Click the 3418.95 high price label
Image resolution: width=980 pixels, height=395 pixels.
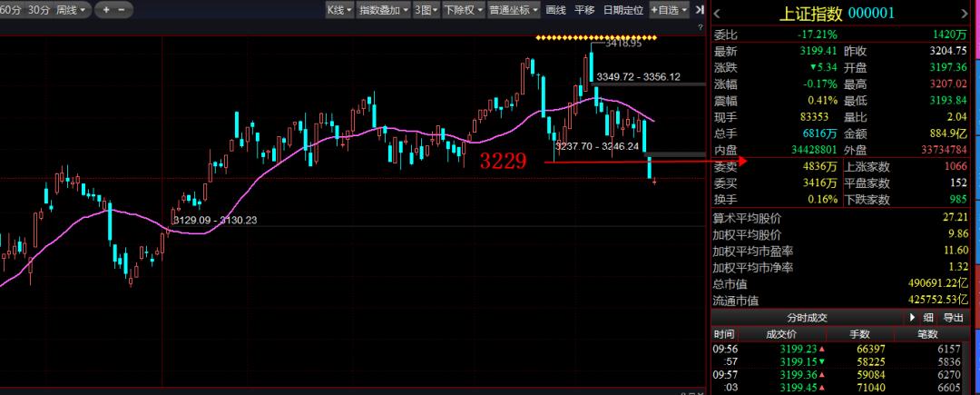coord(623,43)
